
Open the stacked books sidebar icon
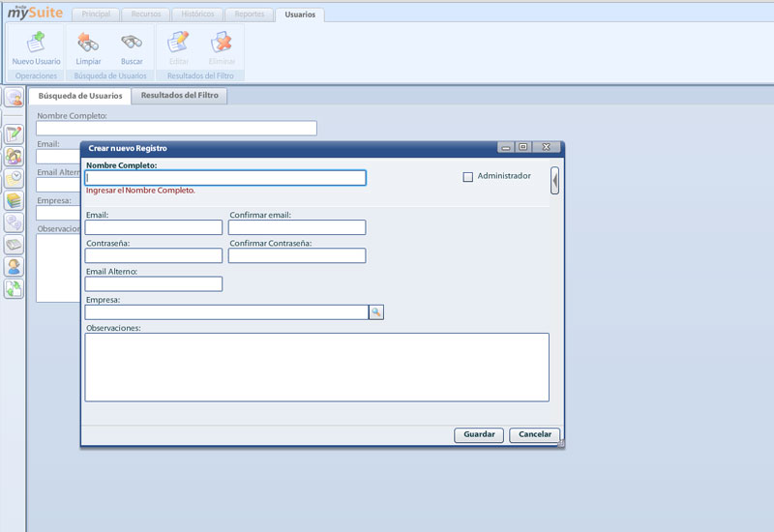[14, 200]
